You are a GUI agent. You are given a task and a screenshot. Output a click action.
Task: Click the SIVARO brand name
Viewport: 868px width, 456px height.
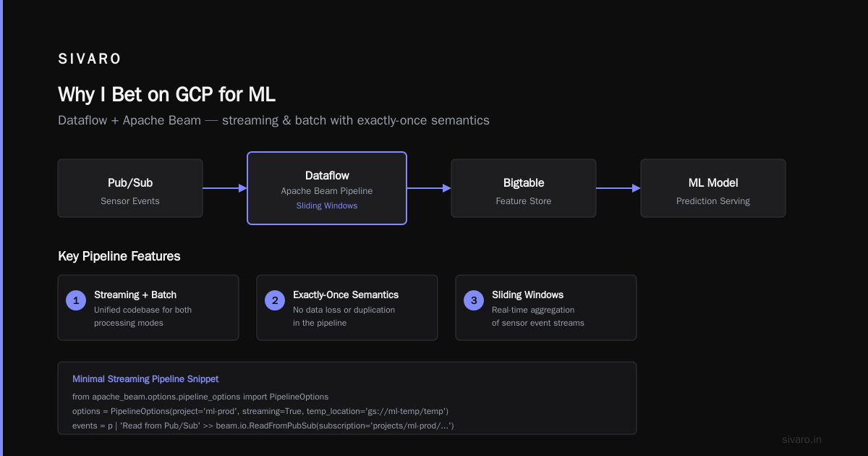pos(90,59)
